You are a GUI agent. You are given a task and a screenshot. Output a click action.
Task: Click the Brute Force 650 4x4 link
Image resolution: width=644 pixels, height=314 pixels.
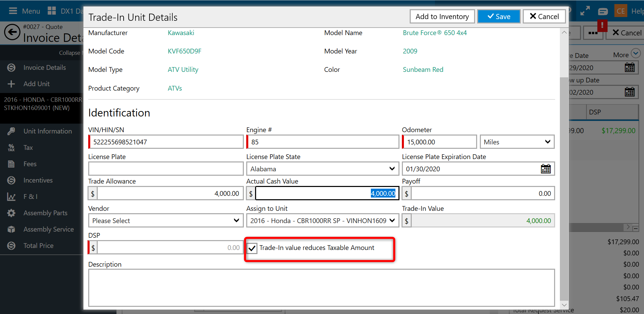point(435,33)
